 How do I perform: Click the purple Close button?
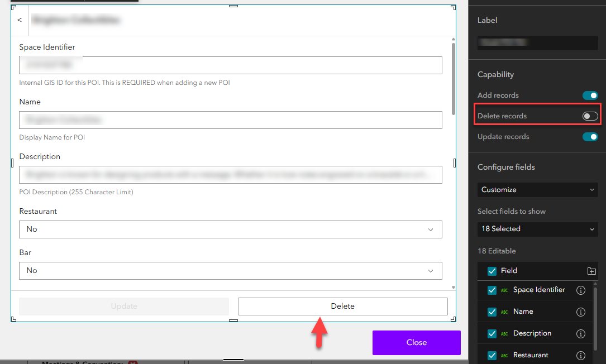[x=416, y=343]
